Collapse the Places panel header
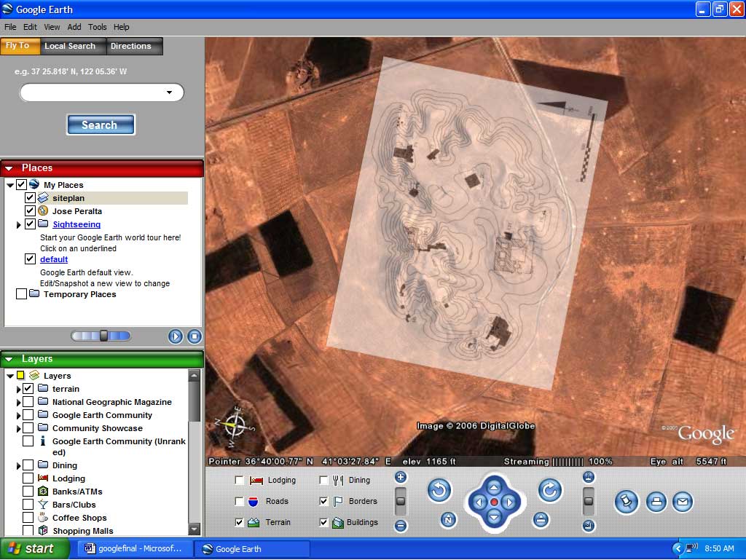Viewport: 746px width, 560px height. click(9, 168)
